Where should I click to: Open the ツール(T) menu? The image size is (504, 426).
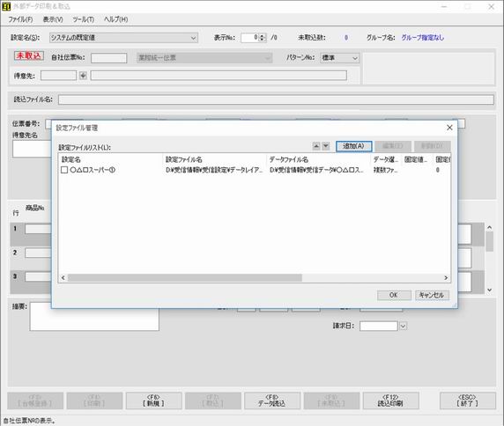click(x=83, y=19)
